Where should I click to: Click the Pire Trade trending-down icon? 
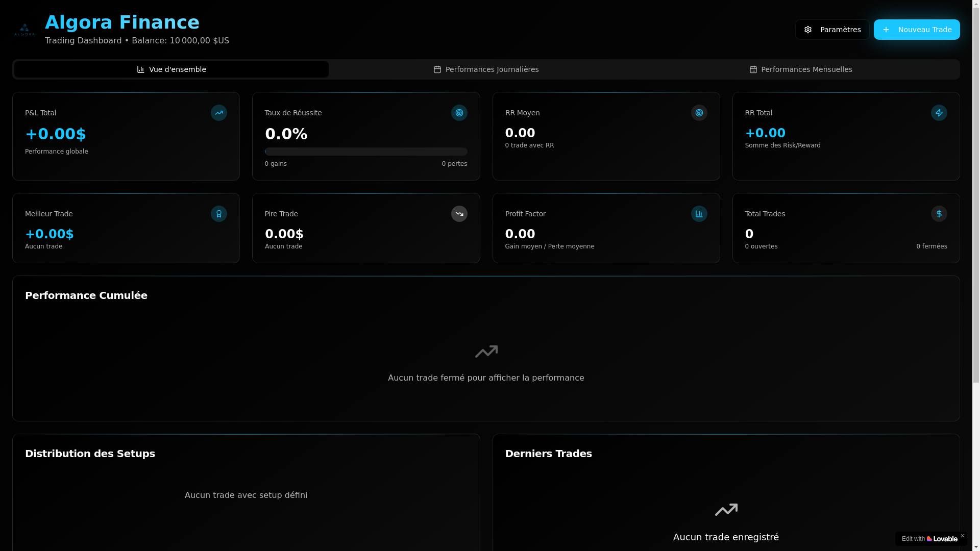[459, 214]
